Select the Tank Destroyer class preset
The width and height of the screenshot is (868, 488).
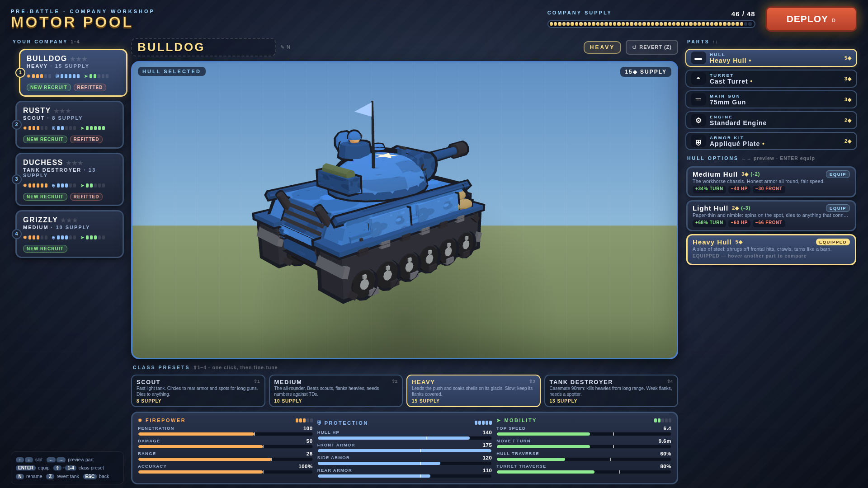coord(611,391)
